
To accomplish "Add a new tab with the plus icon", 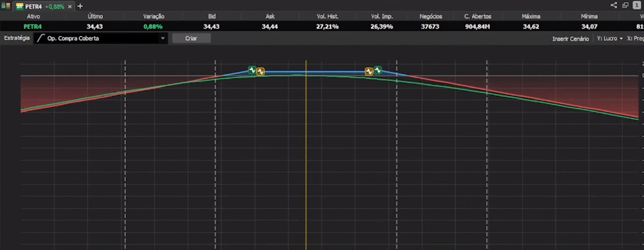I will (x=80, y=7).
